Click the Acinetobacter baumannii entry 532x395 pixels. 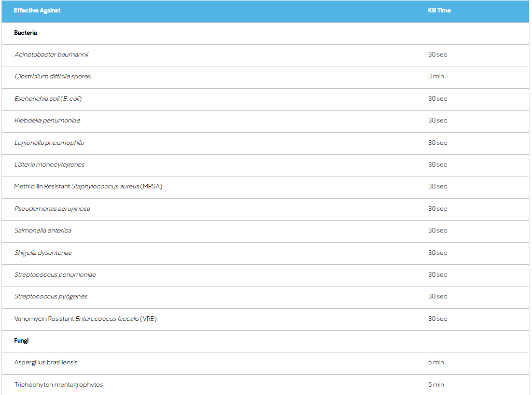51,55
